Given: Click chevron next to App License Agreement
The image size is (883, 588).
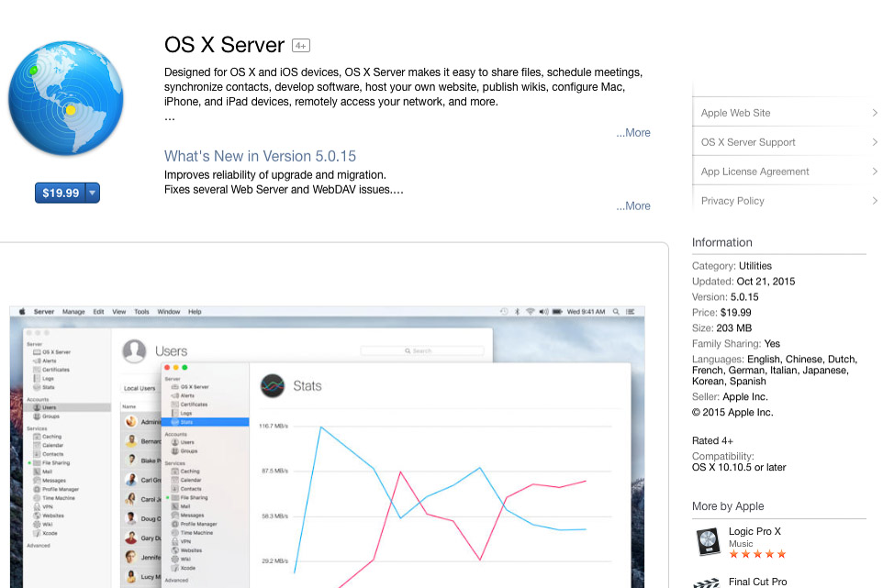Looking at the screenshot, I should (x=875, y=171).
